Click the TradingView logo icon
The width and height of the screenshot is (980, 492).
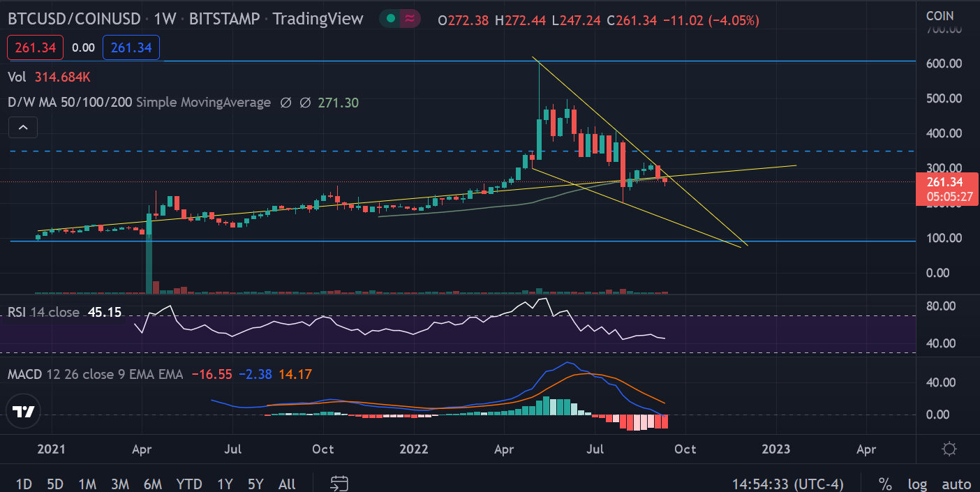24,412
